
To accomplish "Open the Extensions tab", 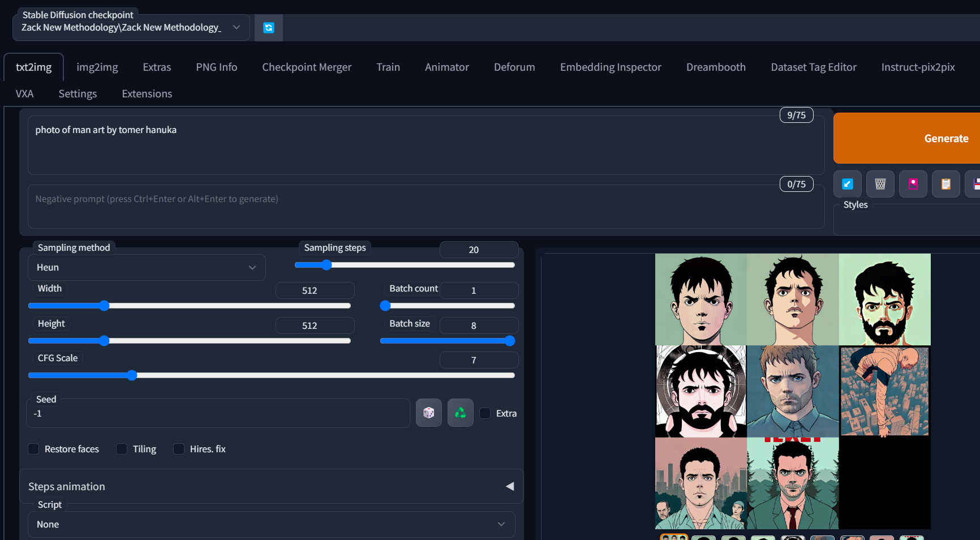I will [147, 94].
